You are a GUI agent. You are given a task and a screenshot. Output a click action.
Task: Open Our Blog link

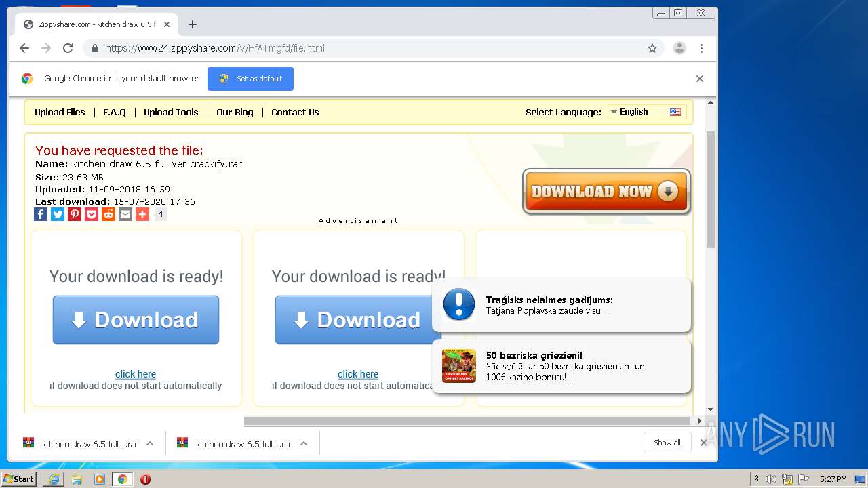coord(235,113)
